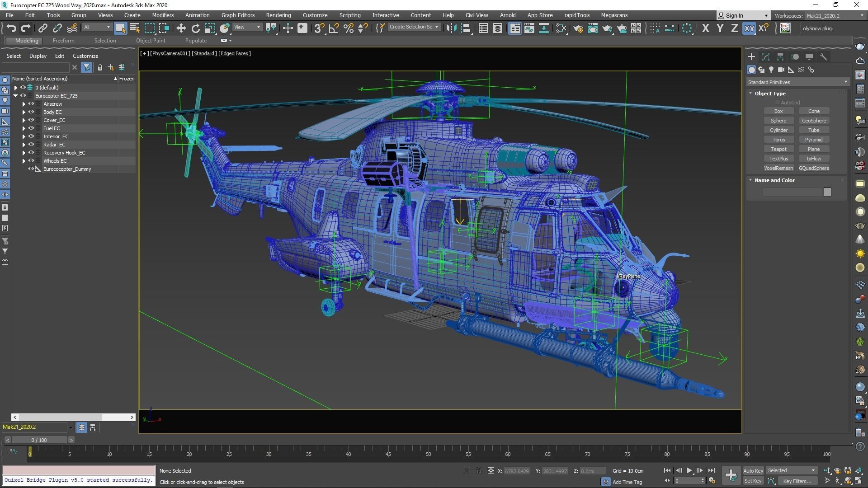
Task: Open the Render Setup icon
Action: [578, 28]
